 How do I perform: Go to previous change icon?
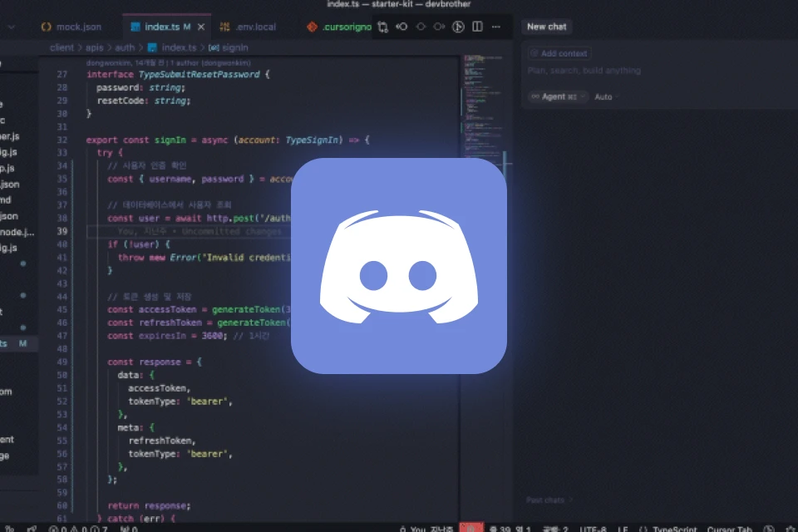(x=401, y=27)
